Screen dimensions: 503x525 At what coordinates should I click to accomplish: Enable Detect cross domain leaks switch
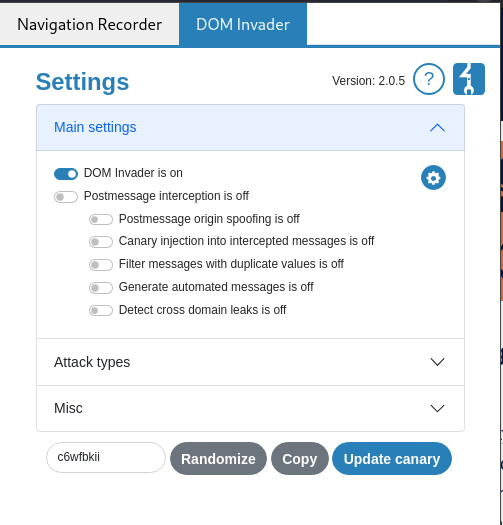click(x=101, y=310)
